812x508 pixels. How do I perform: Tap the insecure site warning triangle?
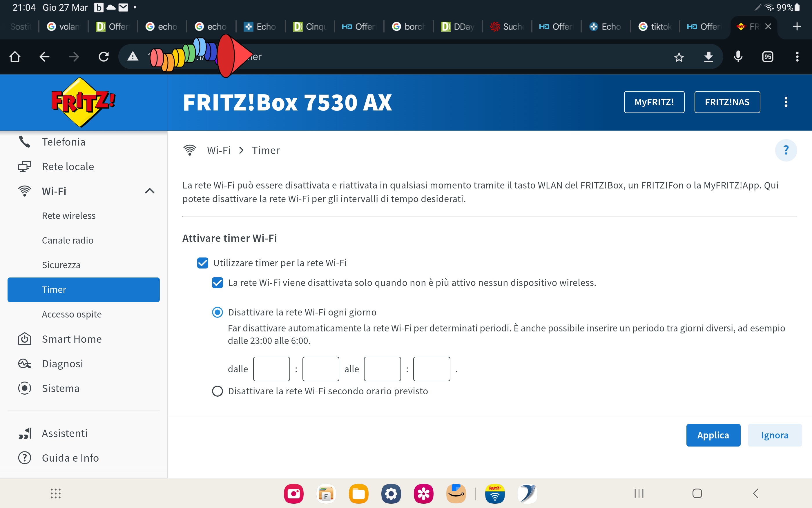point(133,57)
